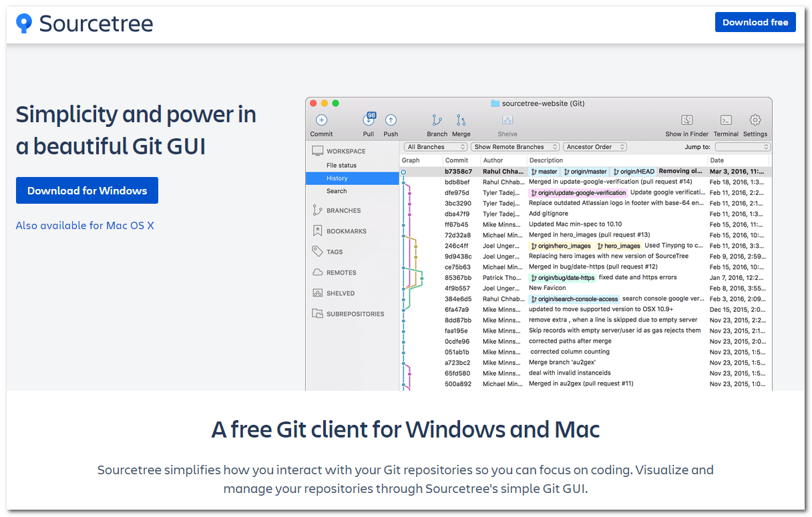812x517 pixels.
Task: Select File status in sidebar
Action: click(341, 165)
